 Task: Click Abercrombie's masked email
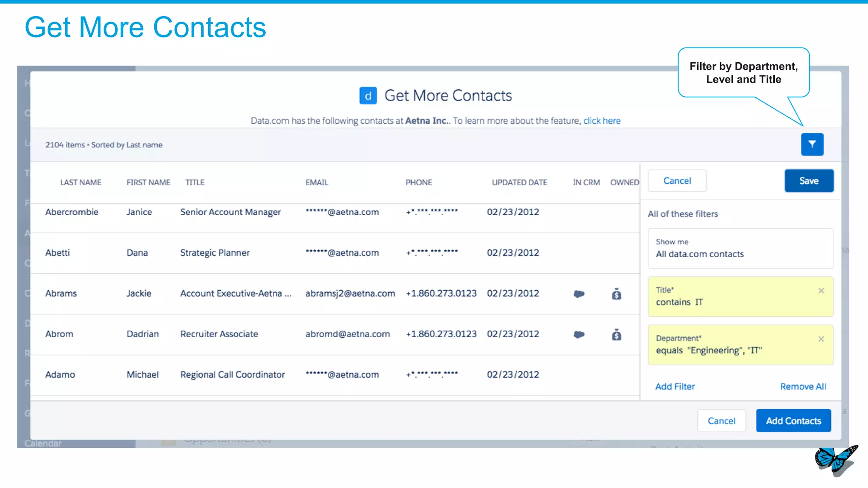342,212
